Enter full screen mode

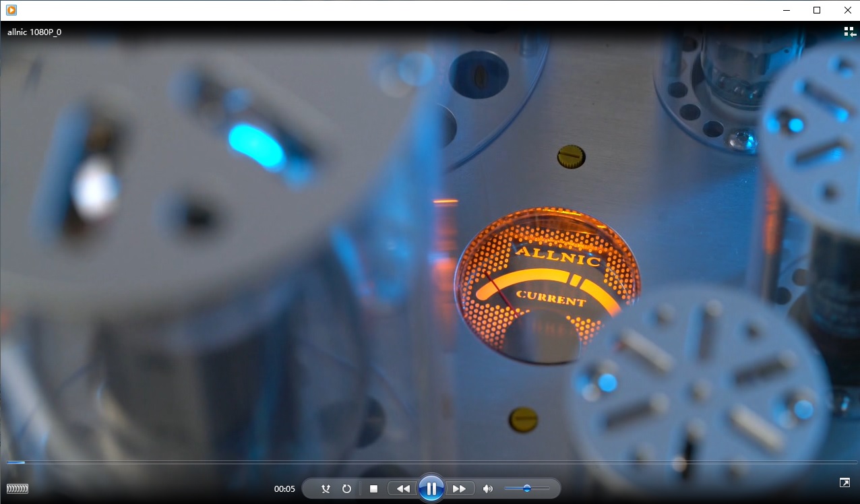click(844, 482)
